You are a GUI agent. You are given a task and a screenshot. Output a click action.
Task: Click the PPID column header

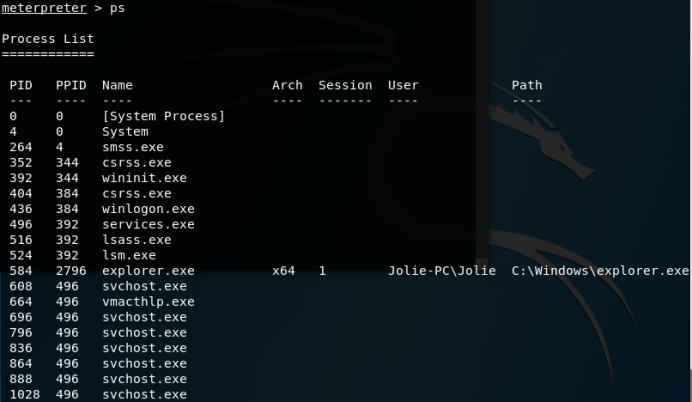click(x=71, y=85)
